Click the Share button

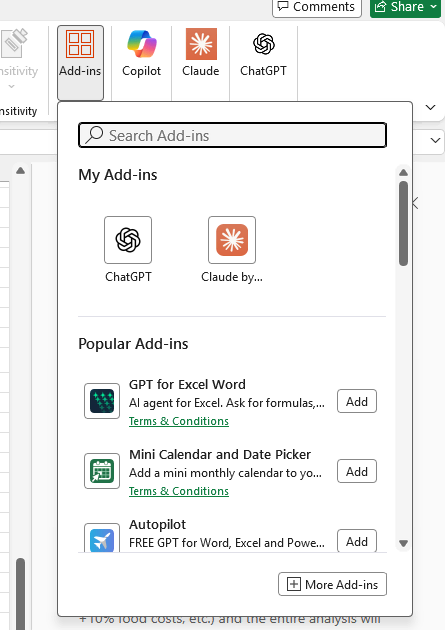399,7
